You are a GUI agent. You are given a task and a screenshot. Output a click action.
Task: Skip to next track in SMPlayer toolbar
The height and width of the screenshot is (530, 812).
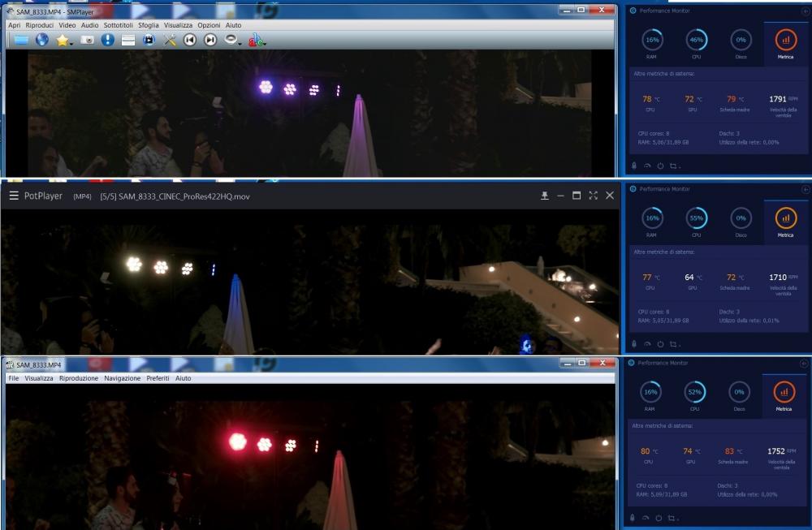pos(210,40)
